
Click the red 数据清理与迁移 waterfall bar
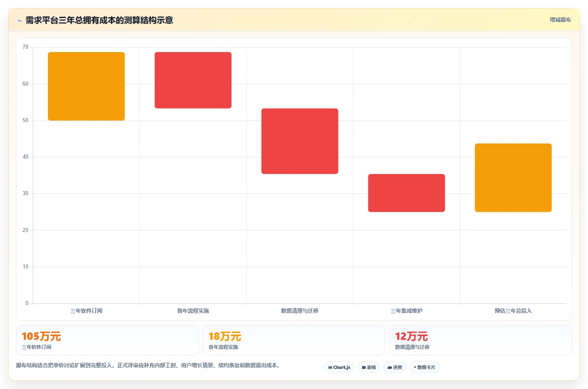[x=300, y=141]
